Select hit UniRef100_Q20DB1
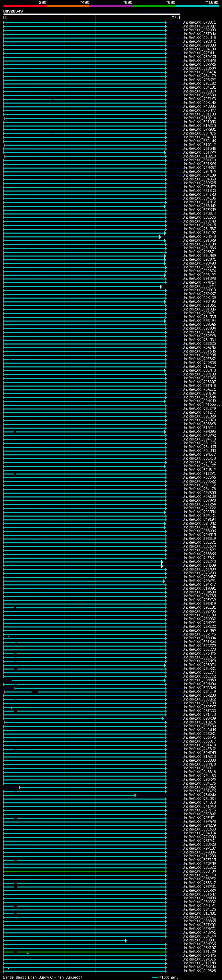The height and width of the screenshot is (980, 222). click(x=199, y=940)
